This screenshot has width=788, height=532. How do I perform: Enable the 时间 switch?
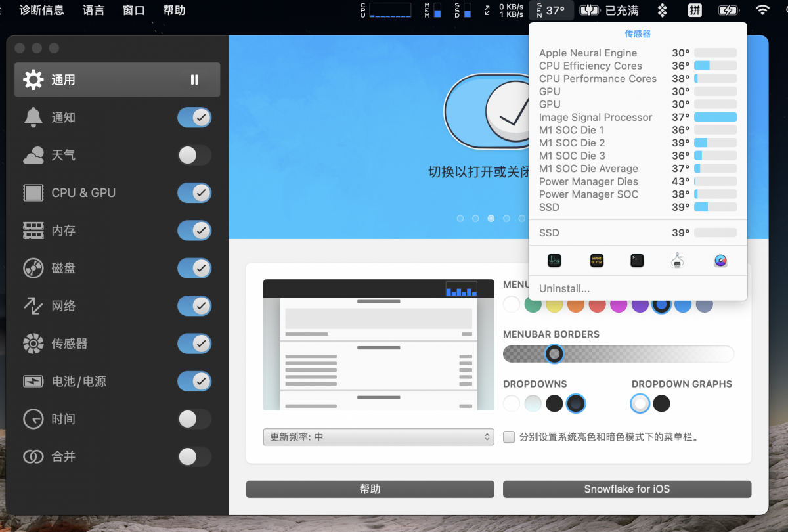(x=194, y=419)
